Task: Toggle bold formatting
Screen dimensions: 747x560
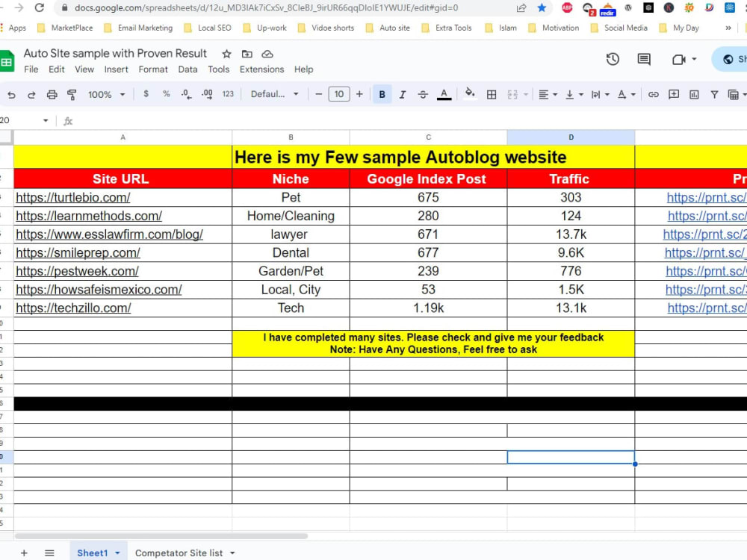Action: click(382, 94)
